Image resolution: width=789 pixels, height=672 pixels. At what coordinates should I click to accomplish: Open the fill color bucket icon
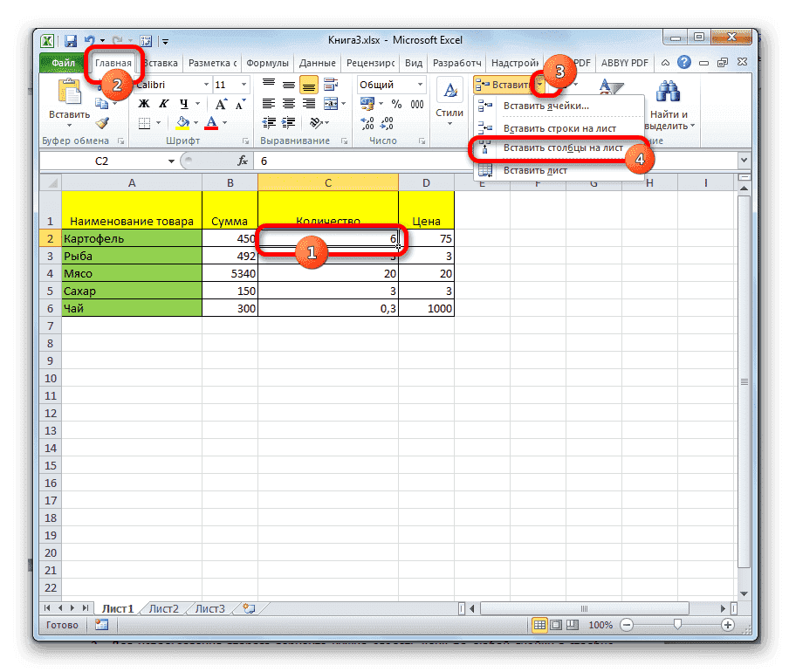[181, 123]
